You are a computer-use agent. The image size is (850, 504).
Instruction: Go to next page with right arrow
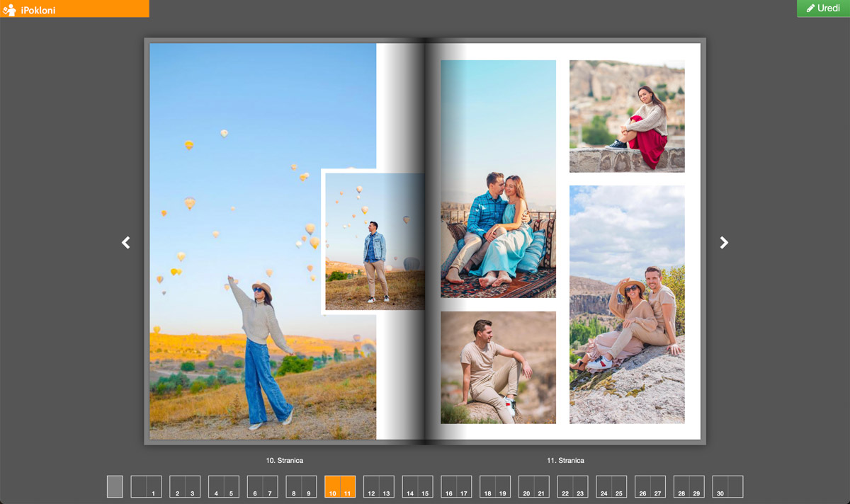coord(723,243)
